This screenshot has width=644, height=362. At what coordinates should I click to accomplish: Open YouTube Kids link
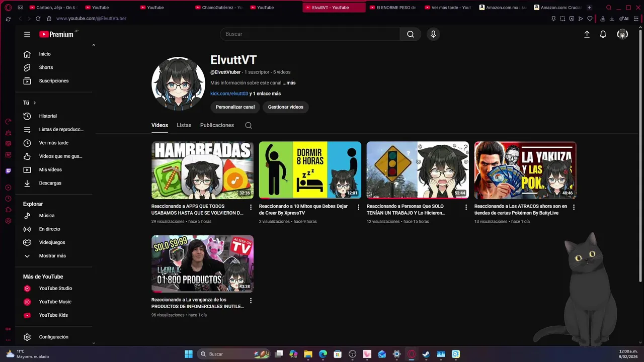pos(53,315)
